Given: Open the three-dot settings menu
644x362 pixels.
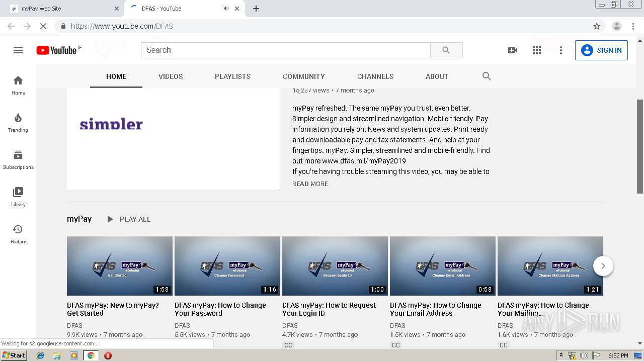Looking at the screenshot, I should [x=561, y=50].
